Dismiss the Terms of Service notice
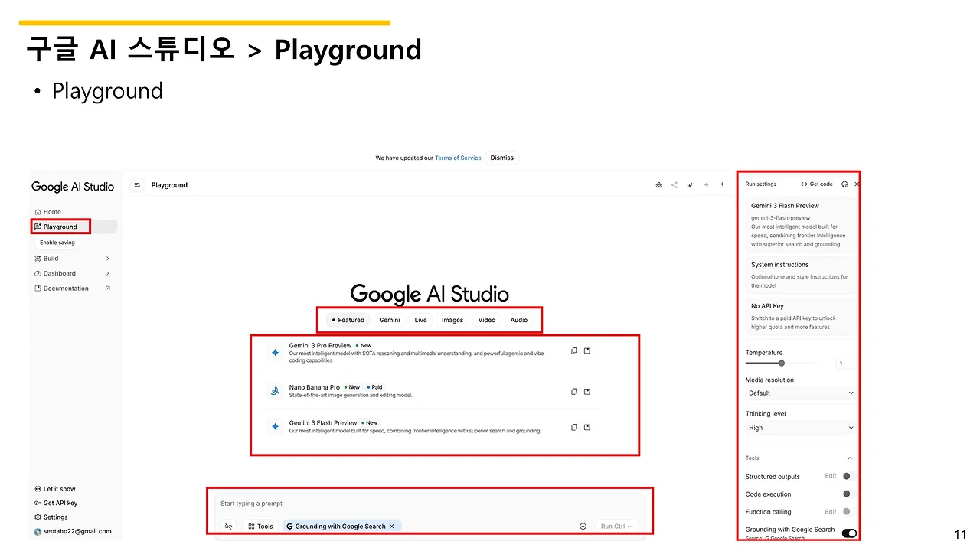980x551 pixels. 502,158
